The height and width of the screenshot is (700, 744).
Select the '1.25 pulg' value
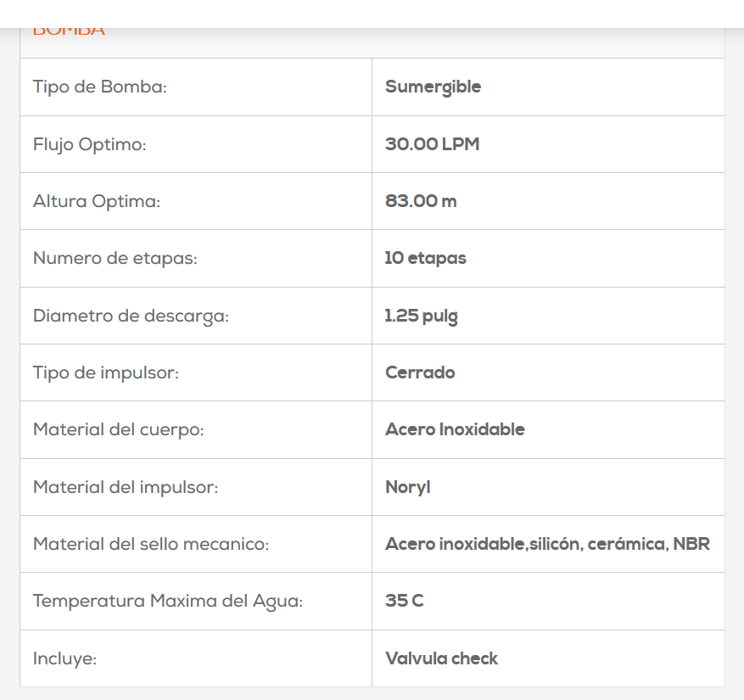421,316
